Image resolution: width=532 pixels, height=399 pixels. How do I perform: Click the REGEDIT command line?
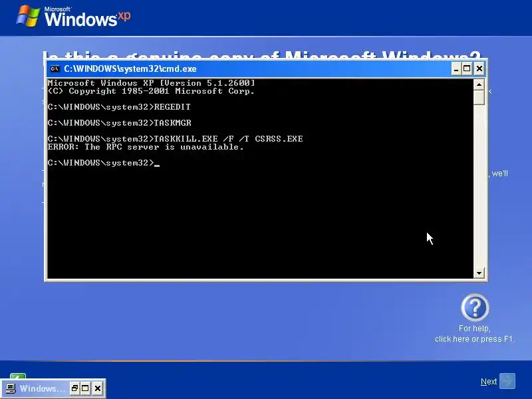click(x=119, y=107)
